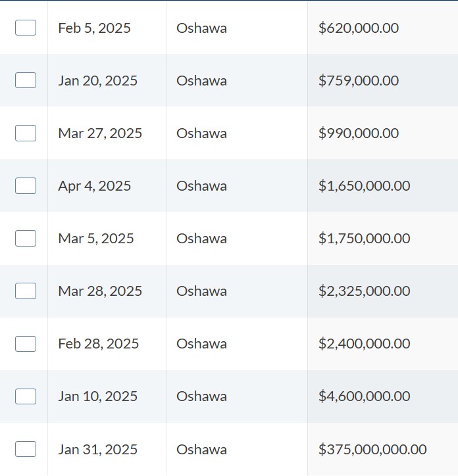The height and width of the screenshot is (476, 458).
Task: Tick the Jan 31, 2025 row checkbox
Action: [x=26, y=449]
